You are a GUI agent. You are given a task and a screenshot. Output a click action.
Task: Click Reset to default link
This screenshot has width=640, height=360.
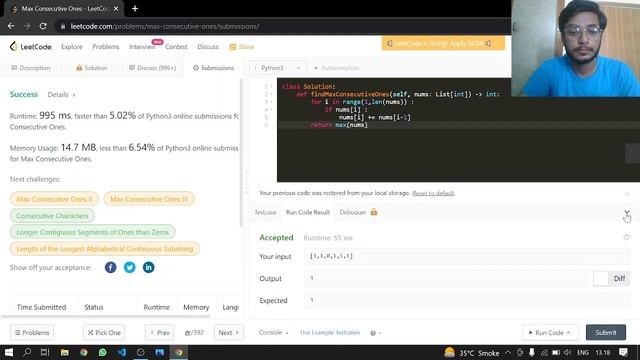click(433, 193)
